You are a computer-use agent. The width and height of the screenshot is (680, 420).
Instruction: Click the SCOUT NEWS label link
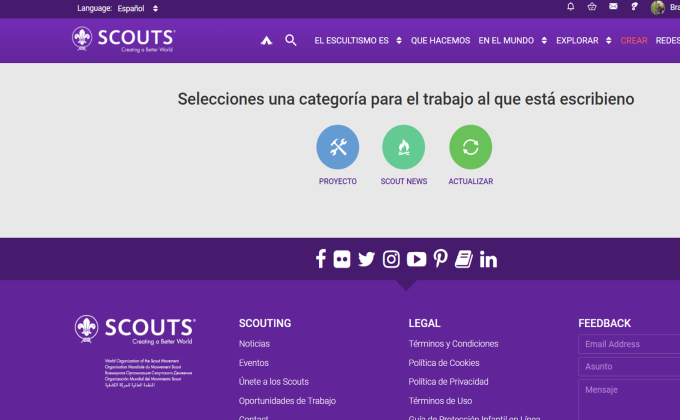tap(404, 181)
